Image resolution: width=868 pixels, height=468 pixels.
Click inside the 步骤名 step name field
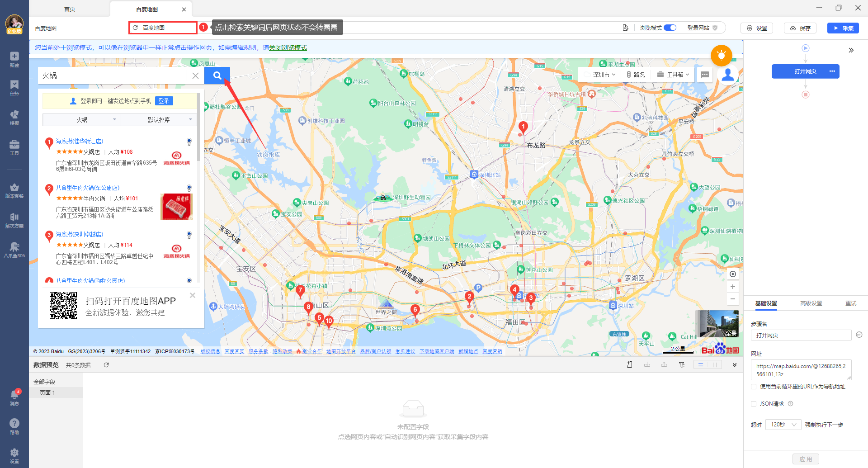coord(801,335)
